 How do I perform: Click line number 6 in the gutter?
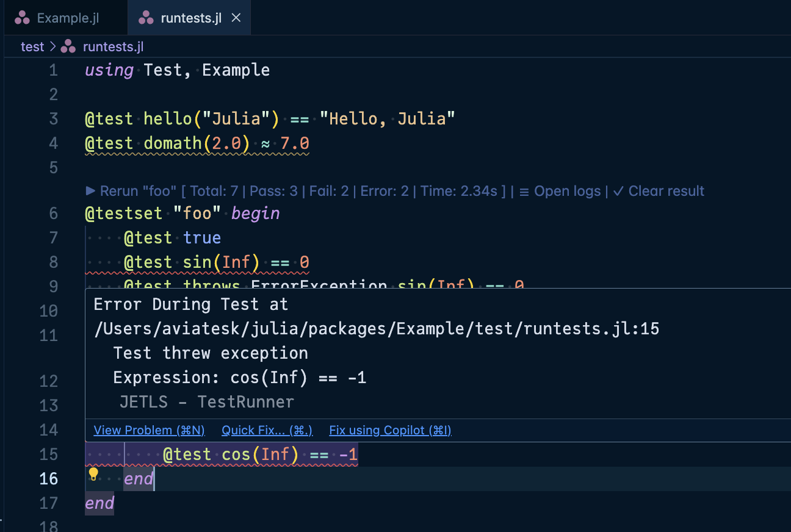point(53,214)
